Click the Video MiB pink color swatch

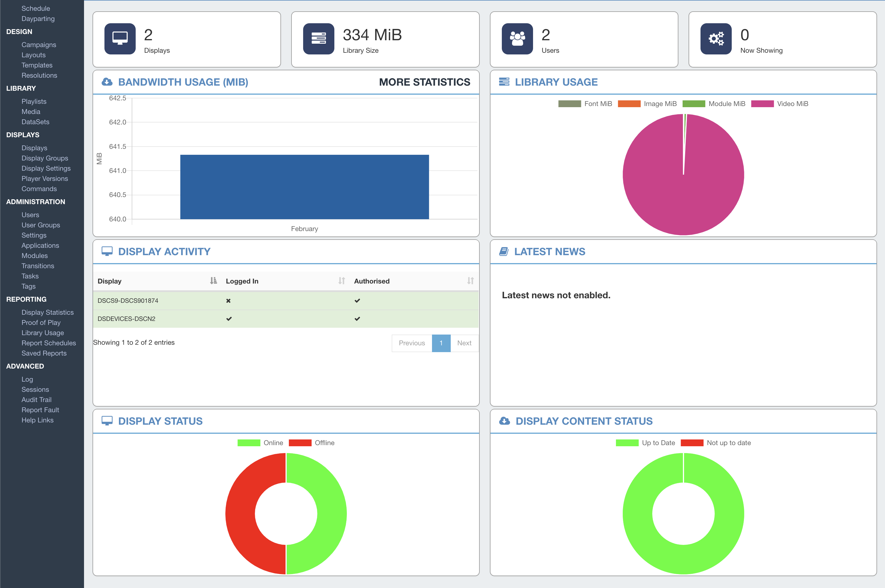763,103
